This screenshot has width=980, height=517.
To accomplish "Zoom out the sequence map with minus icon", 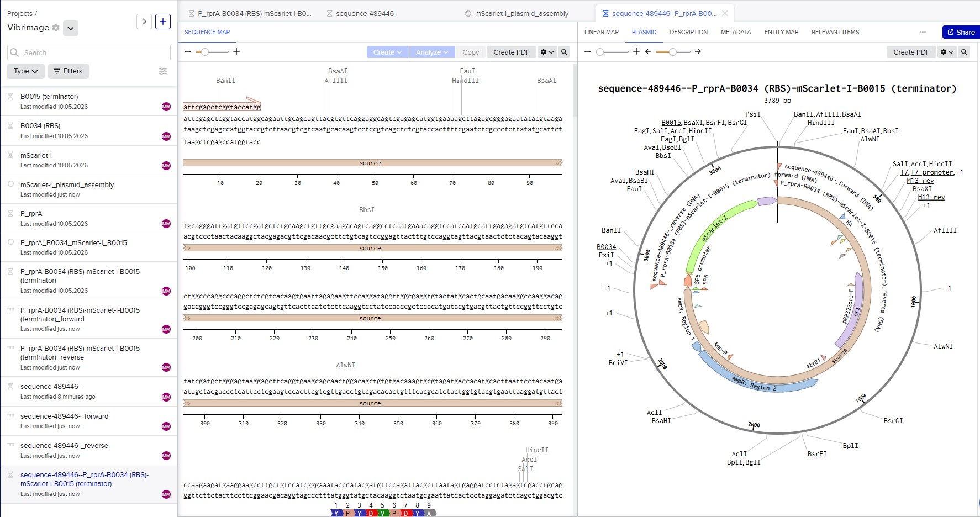I will tap(188, 51).
